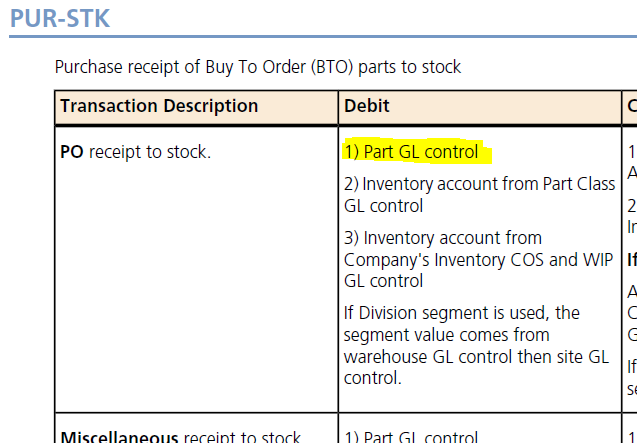The image size is (637, 443).
Task: Click the Debit column header
Action: (x=367, y=106)
